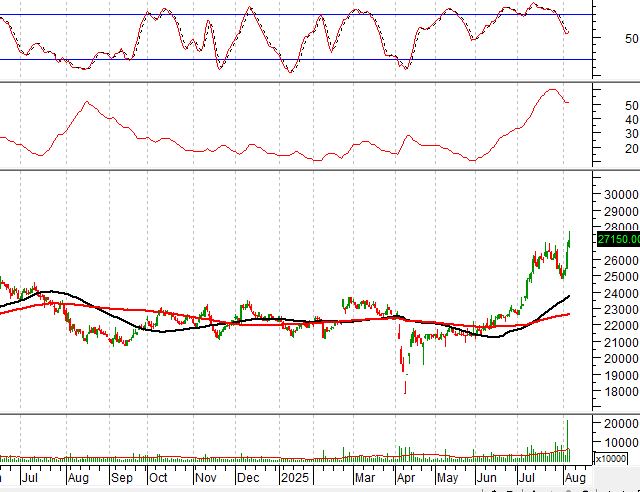Click the April low candlestick near 18000
640x492 pixels.
(x=405, y=385)
